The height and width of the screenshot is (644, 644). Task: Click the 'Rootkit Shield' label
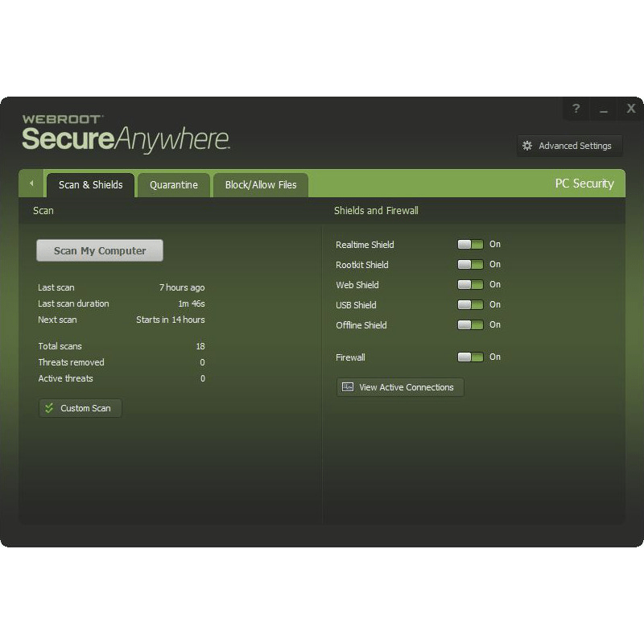[x=361, y=265]
